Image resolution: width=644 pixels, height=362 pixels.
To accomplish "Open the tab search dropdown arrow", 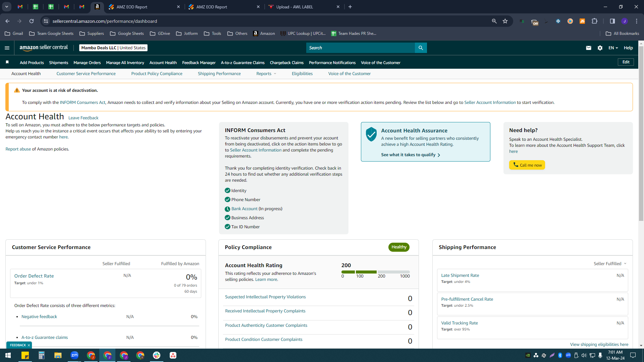I will pos(7,7).
